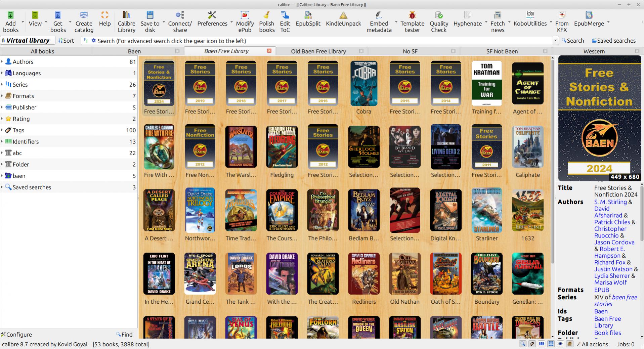Expand the Tags category
Image resolution: width=644 pixels, height=349 pixels.
click(2, 130)
